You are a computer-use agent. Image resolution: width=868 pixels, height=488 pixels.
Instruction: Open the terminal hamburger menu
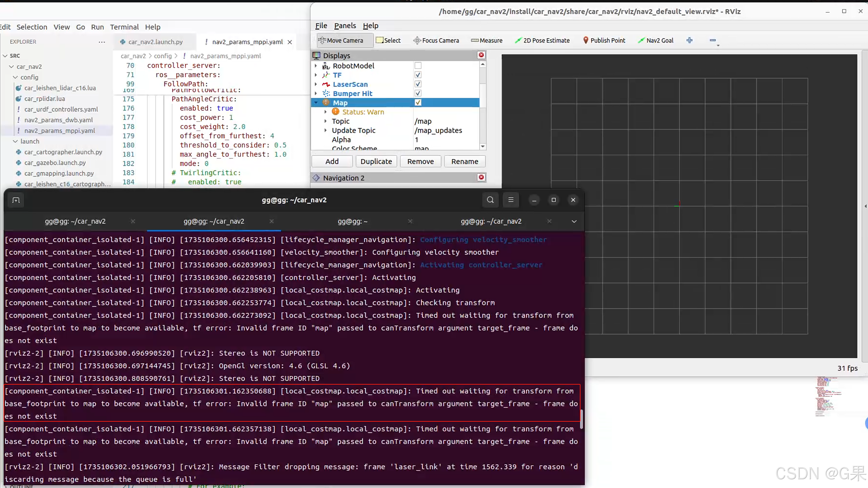click(x=511, y=200)
